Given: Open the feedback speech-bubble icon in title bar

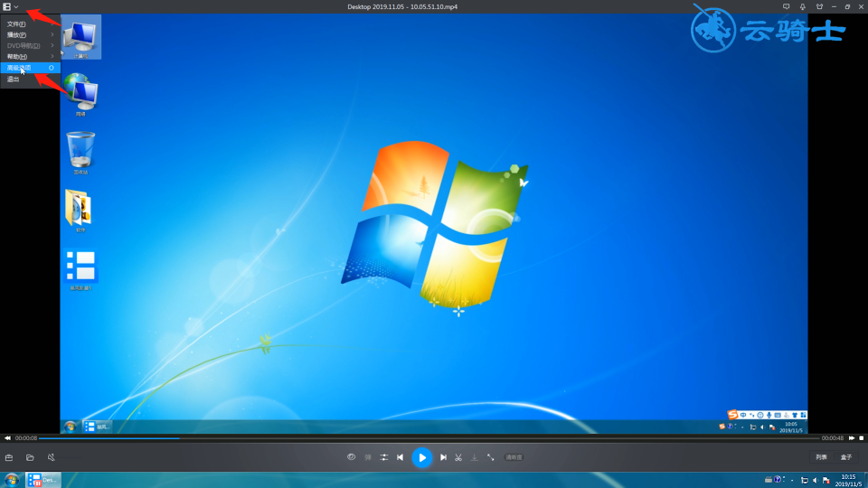Looking at the screenshot, I should (786, 6).
